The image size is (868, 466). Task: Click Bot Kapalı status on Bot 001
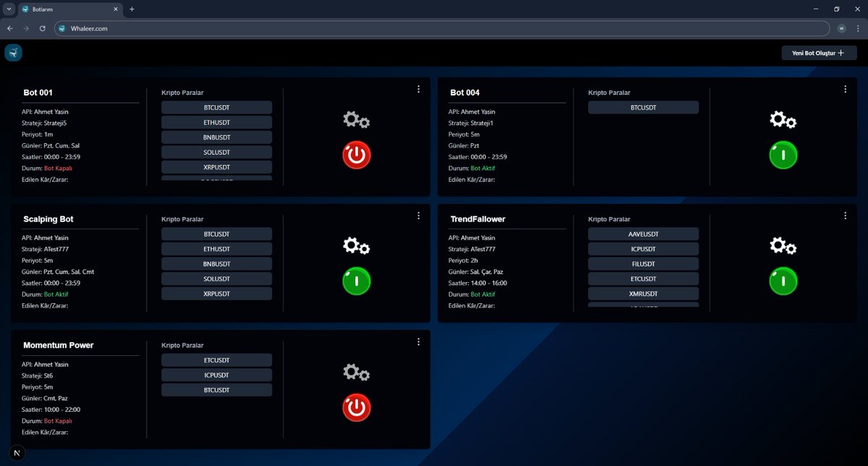click(x=58, y=169)
